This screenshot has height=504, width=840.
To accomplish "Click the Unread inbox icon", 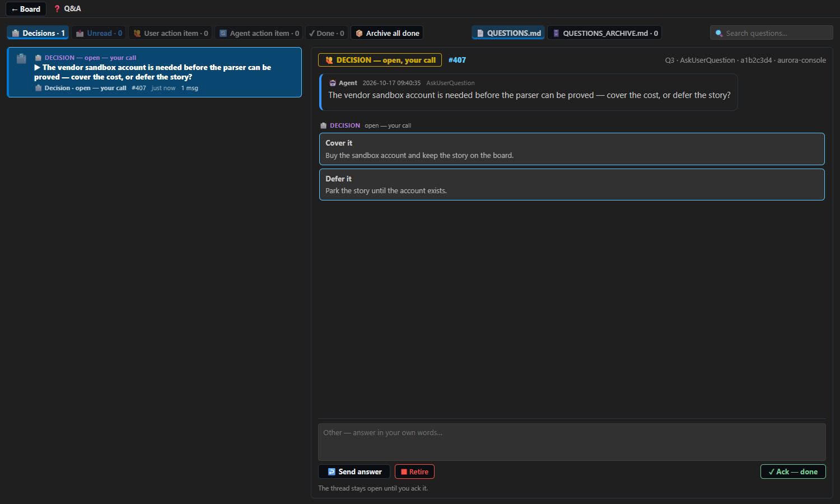I will point(80,33).
